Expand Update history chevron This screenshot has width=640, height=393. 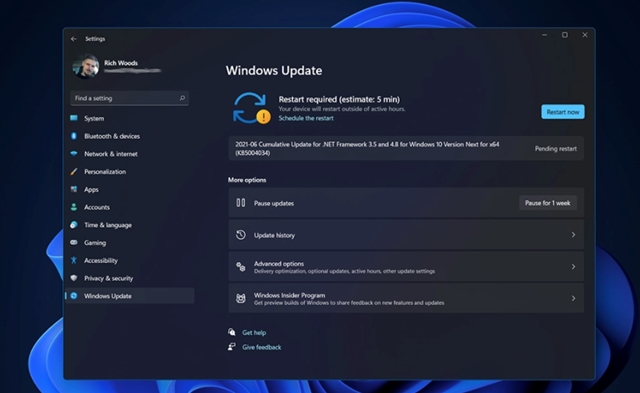point(573,235)
